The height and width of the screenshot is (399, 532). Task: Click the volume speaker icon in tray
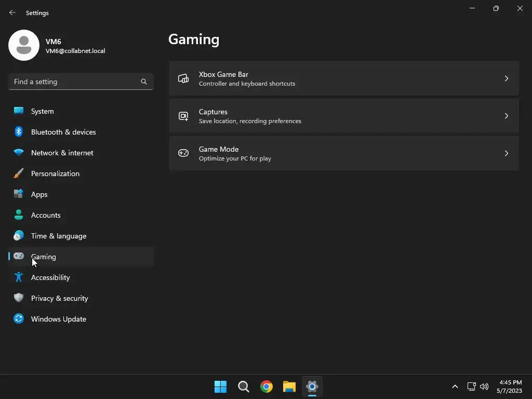(x=484, y=387)
